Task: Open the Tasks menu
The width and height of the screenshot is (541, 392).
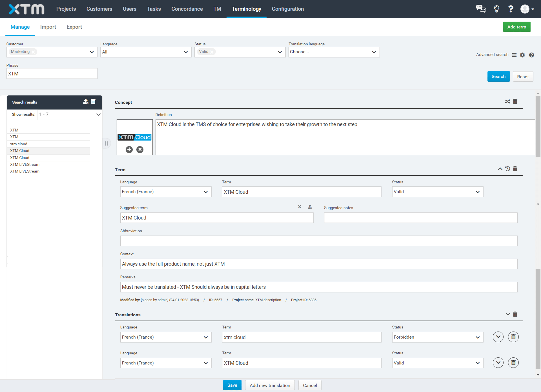Action: [x=154, y=9]
